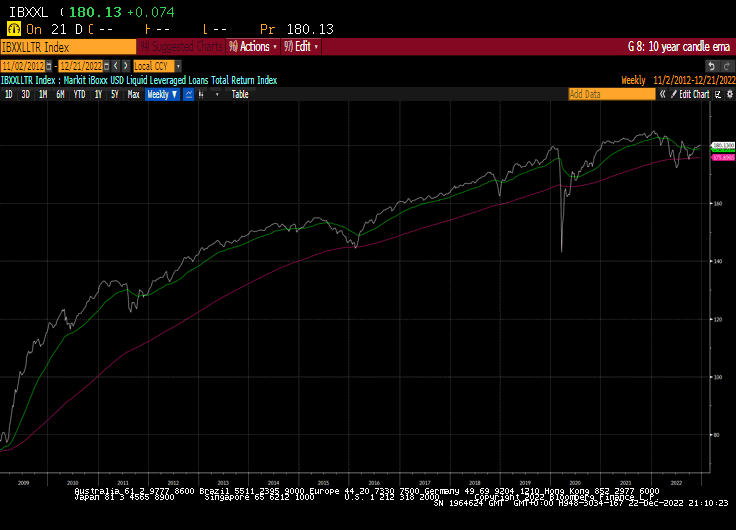Screen dimensions: 736x530
Task: Click the chart title G 8: 10 year candle ema
Action: point(679,47)
